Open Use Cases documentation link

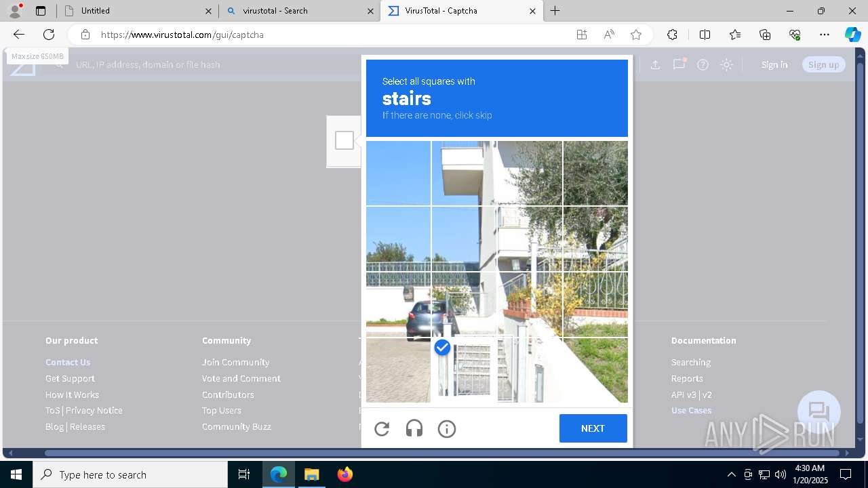[x=692, y=410]
